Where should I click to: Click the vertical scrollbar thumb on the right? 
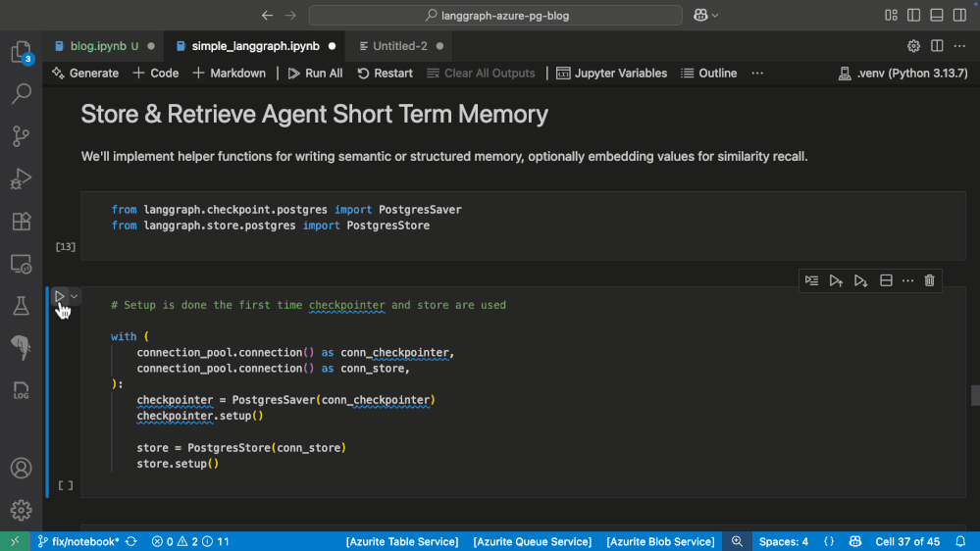(975, 395)
